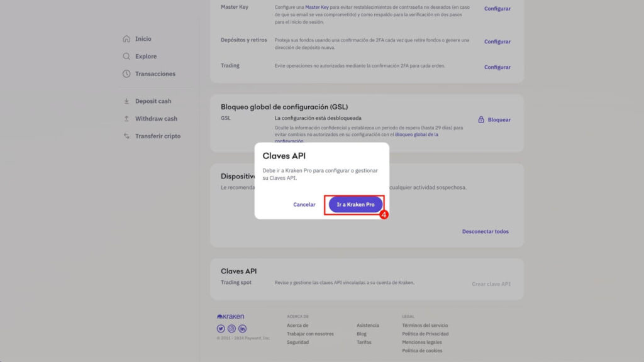Open Asistencia footer link
Image resolution: width=644 pixels, height=362 pixels.
pos(367,325)
